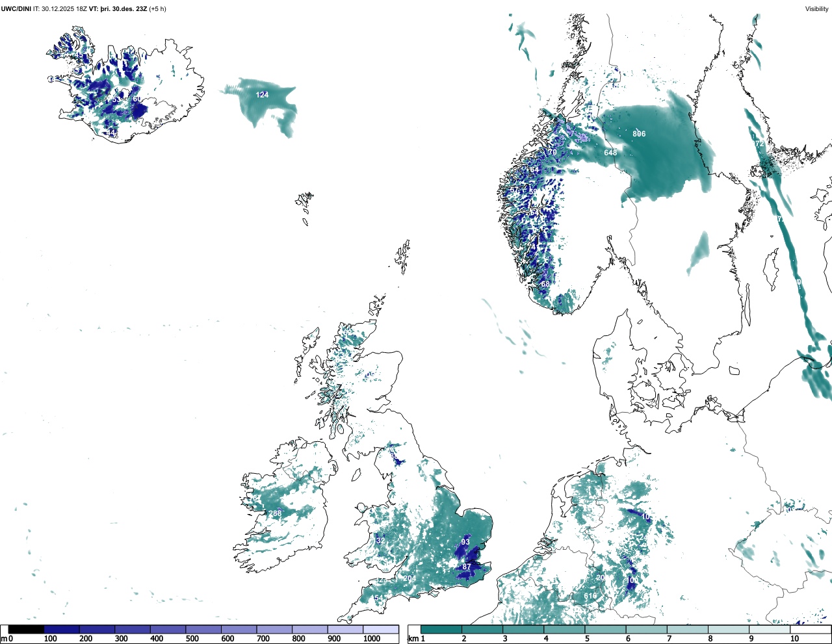This screenshot has width=832, height=644.
Task: Click the 'm' unit label in legend
Action: click(x=4, y=639)
